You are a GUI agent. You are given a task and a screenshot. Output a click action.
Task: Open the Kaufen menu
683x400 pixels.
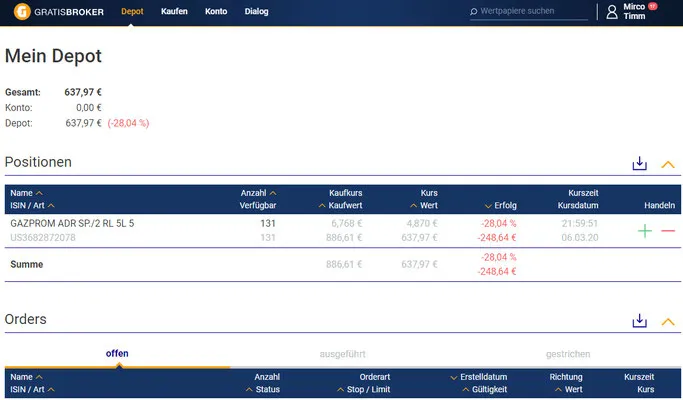(x=174, y=12)
